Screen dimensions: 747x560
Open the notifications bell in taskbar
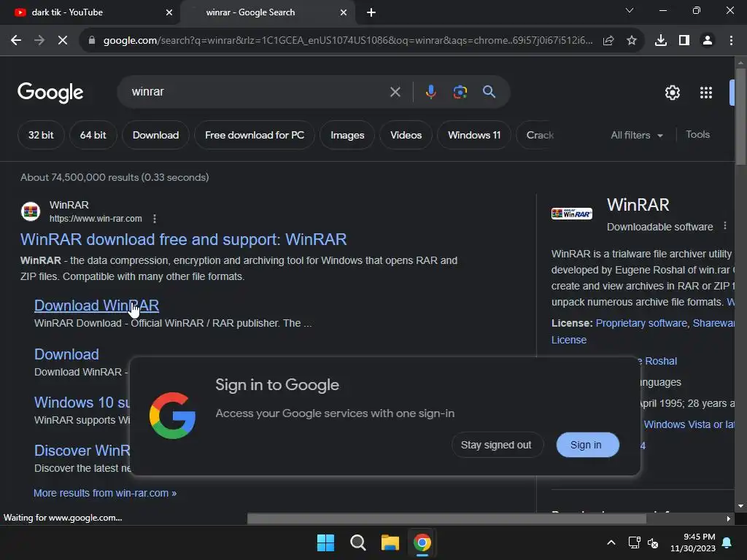pyautogui.click(x=727, y=542)
